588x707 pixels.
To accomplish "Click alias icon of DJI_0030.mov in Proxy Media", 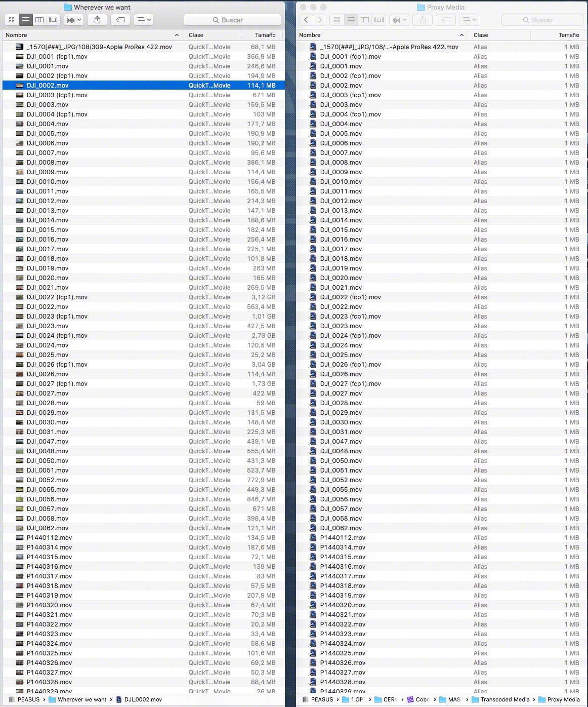I will [x=313, y=422].
